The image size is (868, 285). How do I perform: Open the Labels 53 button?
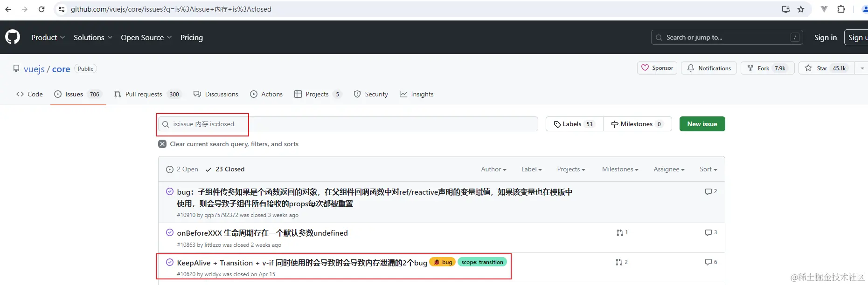pyautogui.click(x=574, y=124)
